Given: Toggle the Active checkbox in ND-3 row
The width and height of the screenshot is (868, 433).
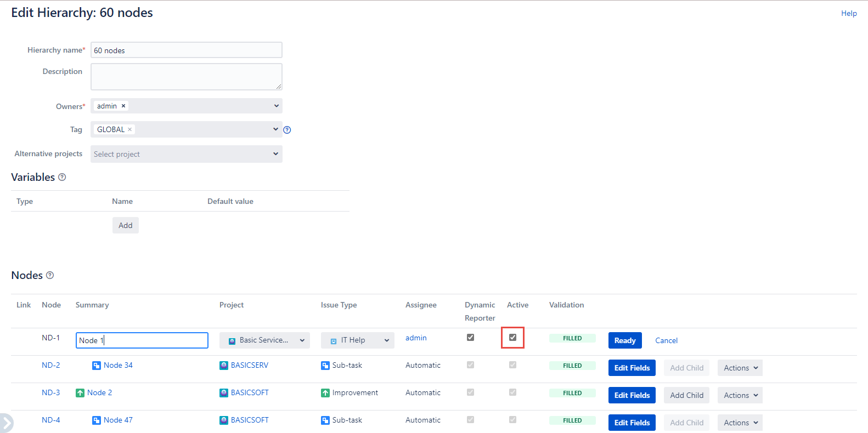Looking at the screenshot, I should [x=512, y=392].
